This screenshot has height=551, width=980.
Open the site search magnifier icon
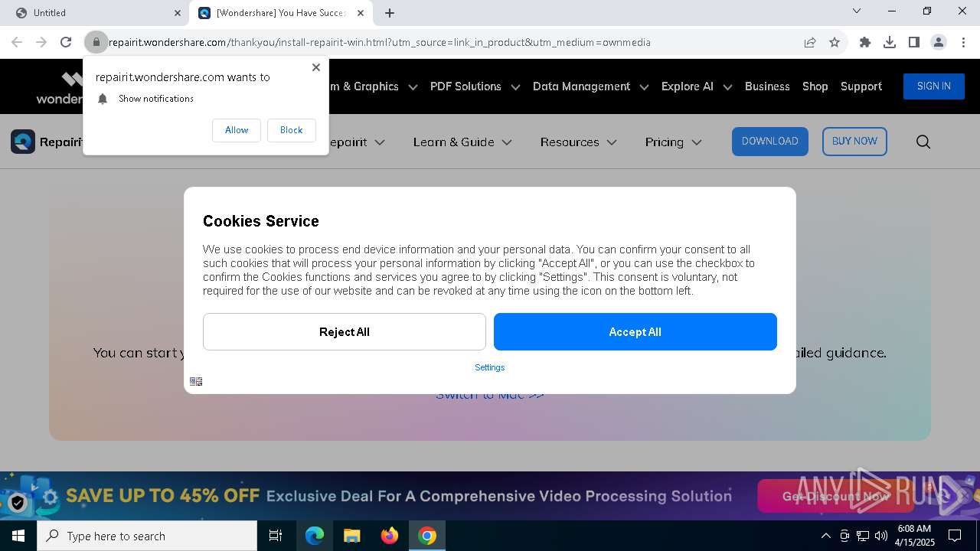[x=923, y=142]
